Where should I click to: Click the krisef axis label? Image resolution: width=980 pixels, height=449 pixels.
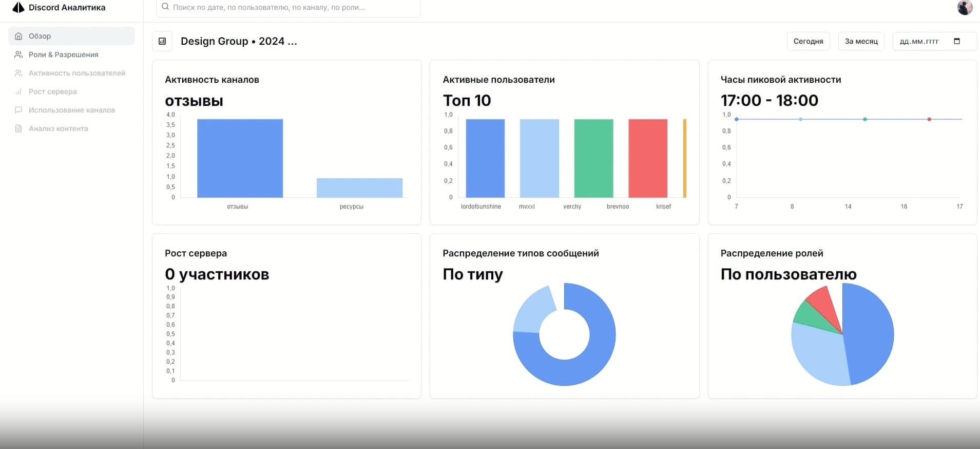pyautogui.click(x=663, y=207)
